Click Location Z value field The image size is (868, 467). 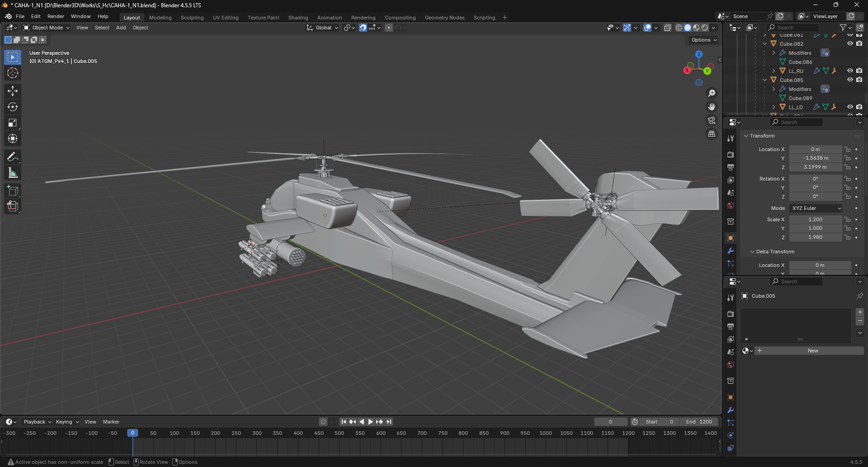(816, 167)
